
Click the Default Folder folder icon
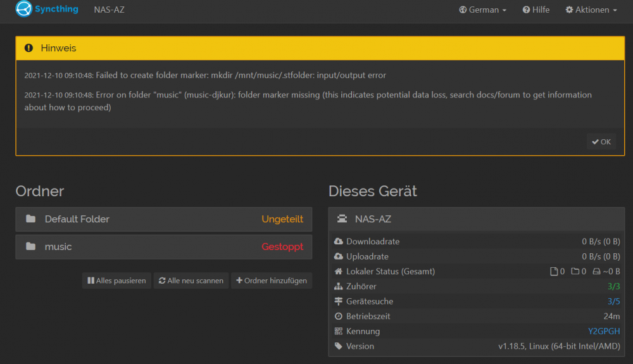[x=30, y=219]
